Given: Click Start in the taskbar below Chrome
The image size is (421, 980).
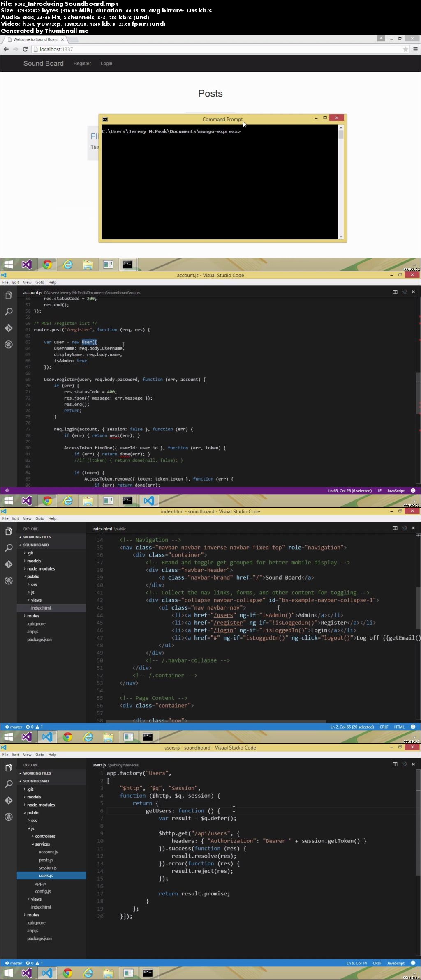Looking at the screenshot, I should [x=8, y=265].
